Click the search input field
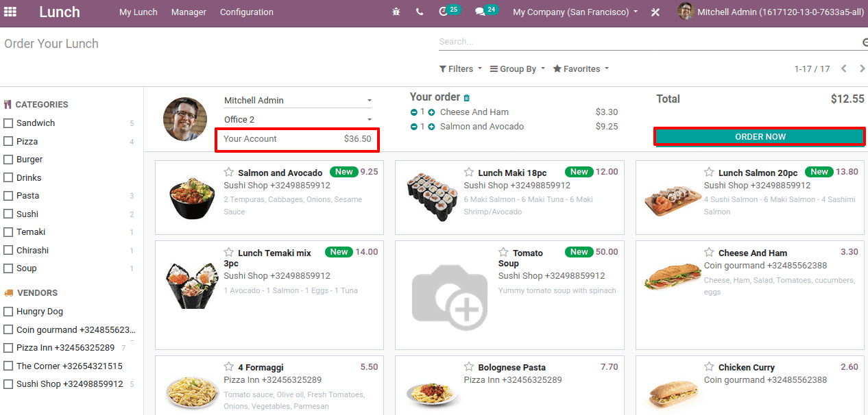868x415 pixels. 648,42
